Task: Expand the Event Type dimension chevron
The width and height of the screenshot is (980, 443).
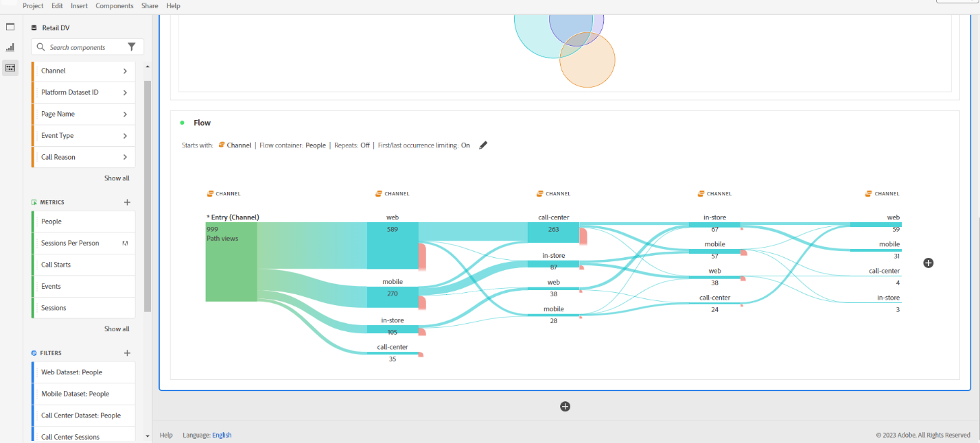Action: pos(125,136)
